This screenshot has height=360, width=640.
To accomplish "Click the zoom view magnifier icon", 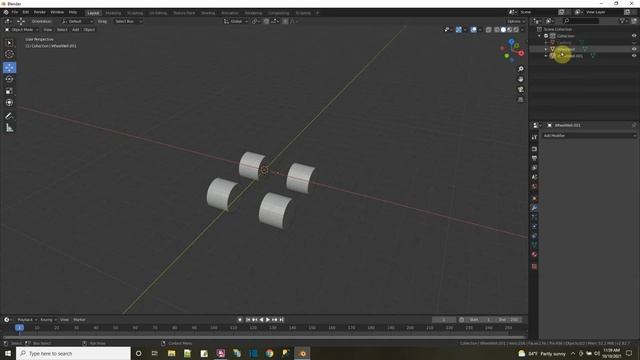I will (520, 69).
